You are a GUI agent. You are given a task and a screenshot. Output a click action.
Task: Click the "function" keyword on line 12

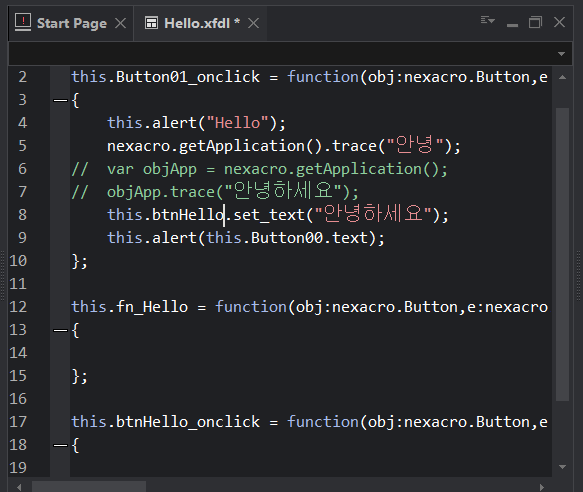point(251,307)
